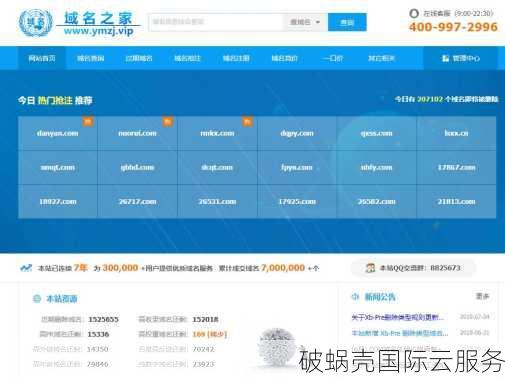Select the 26717.com domain cell

point(137,202)
